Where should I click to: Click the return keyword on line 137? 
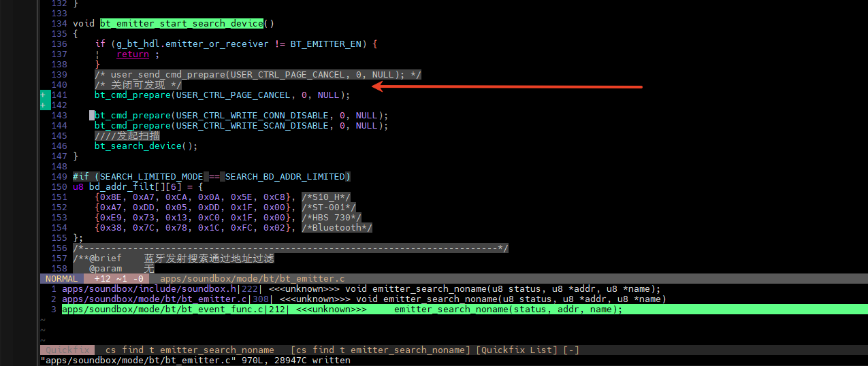click(133, 54)
